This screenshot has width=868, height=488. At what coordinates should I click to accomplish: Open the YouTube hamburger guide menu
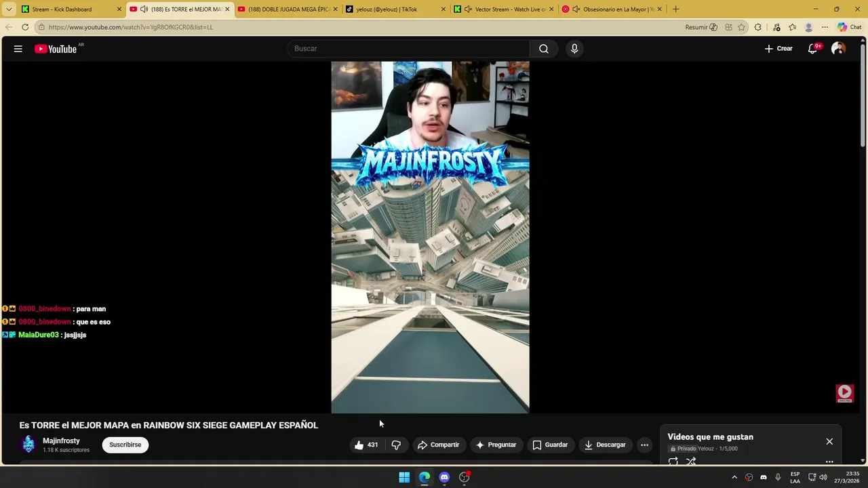click(18, 49)
